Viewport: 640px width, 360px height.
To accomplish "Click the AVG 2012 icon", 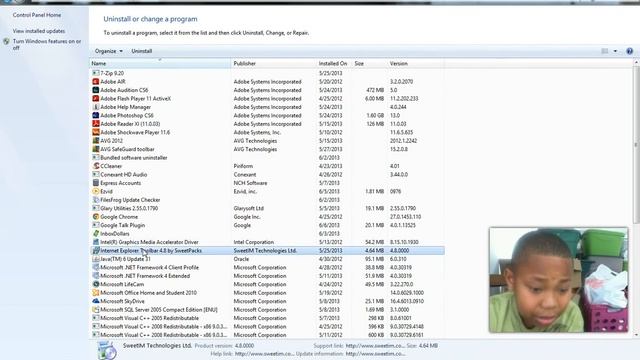I will point(96,140).
